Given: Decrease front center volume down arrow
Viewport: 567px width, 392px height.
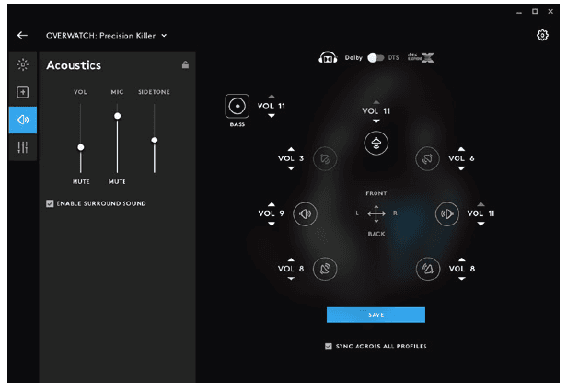Looking at the screenshot, I should pyautogui.click(x=376, y=121).
